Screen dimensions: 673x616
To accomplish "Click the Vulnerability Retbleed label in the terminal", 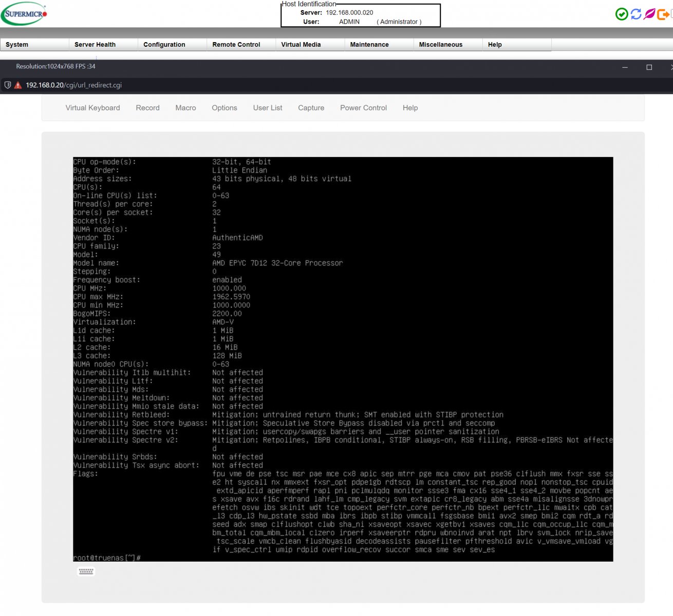I will coord(121,415).
